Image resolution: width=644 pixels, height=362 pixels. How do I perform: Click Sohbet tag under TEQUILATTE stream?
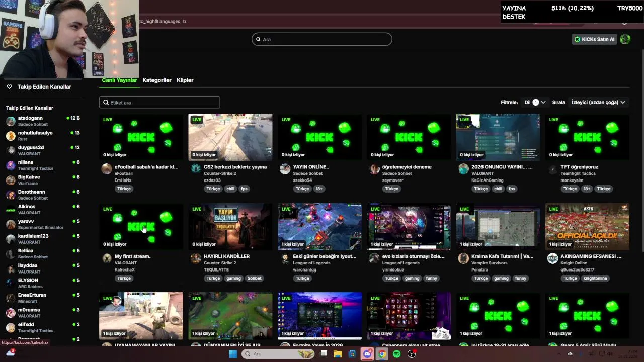tap(254, 278)
